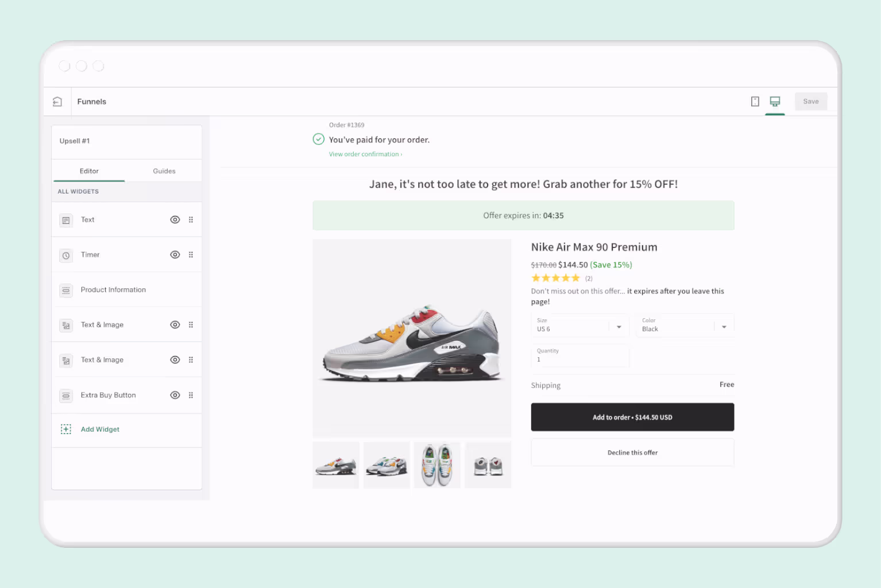Select the Timer widget row label

90,255
